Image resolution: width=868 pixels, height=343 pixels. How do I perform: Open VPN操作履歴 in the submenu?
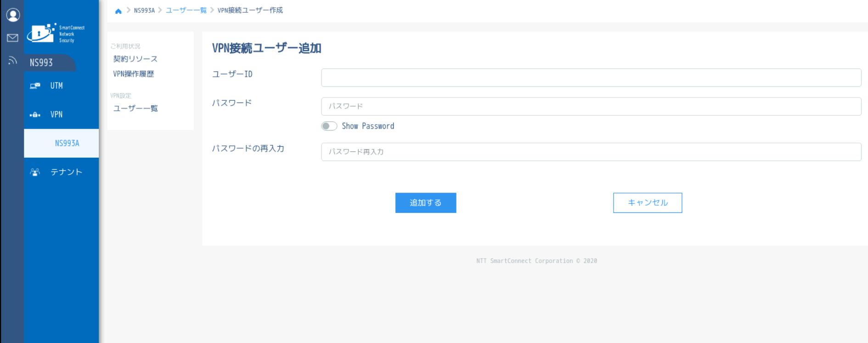click(x=134, y=74)
